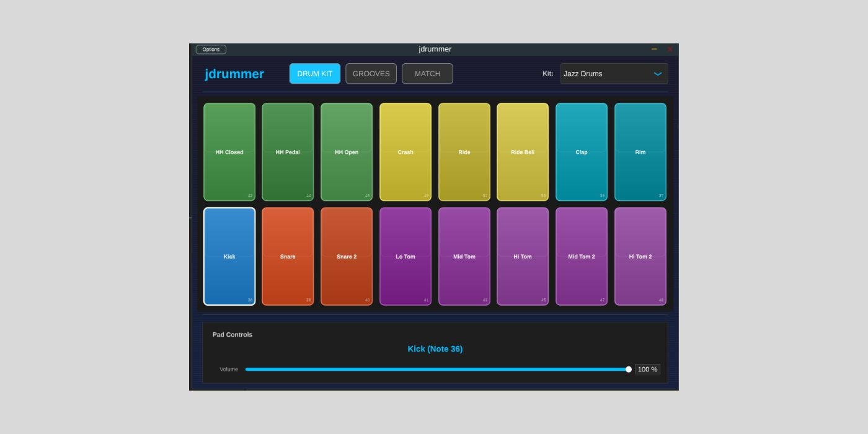Image resolution: width=868 pixels, height=434 pixels.
Task: Expand Jazz Drums chevron arrow
Action: (658, 74)
